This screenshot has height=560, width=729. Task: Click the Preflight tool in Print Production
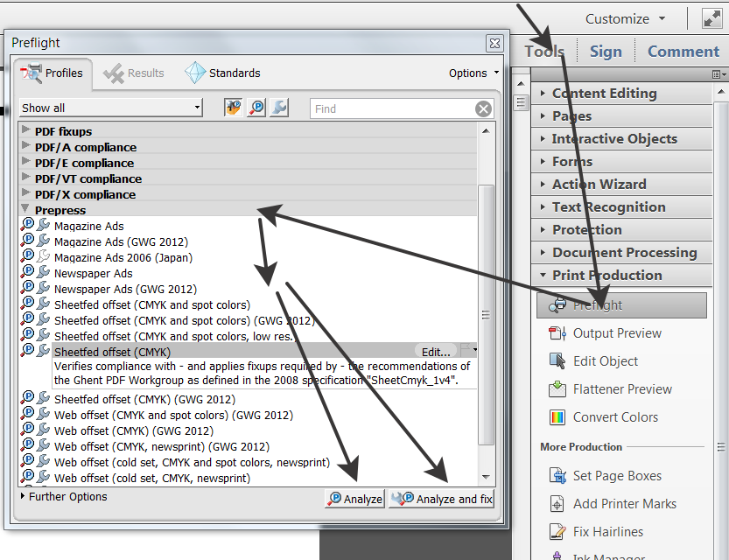click(x=621, y=305)
